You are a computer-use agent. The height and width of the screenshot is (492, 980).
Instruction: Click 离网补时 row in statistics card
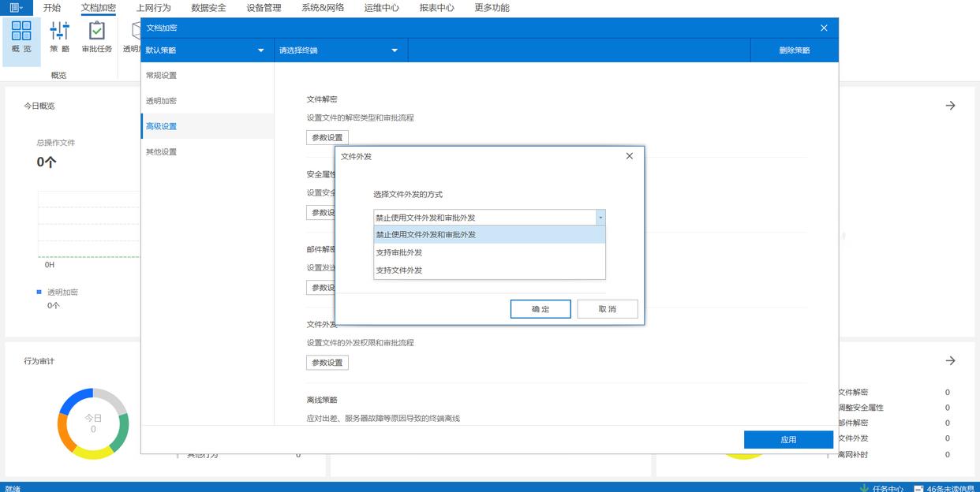tap(893, 454)
